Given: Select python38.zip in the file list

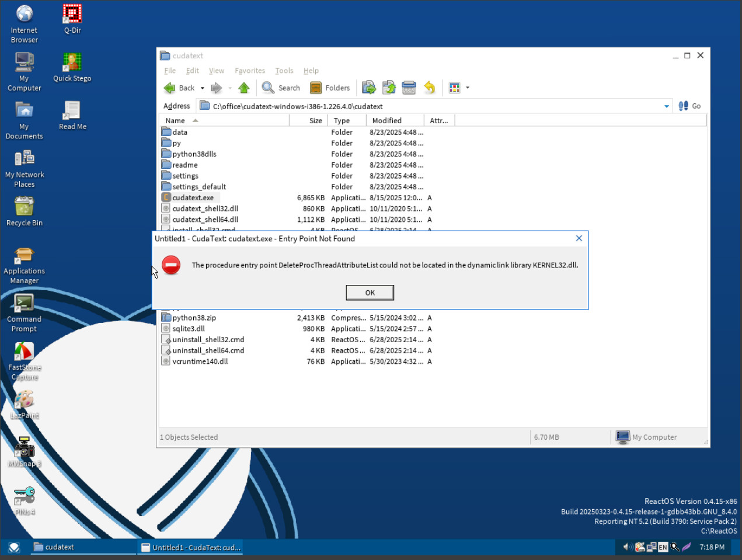Looking at the screenshot, I should 189,318.
